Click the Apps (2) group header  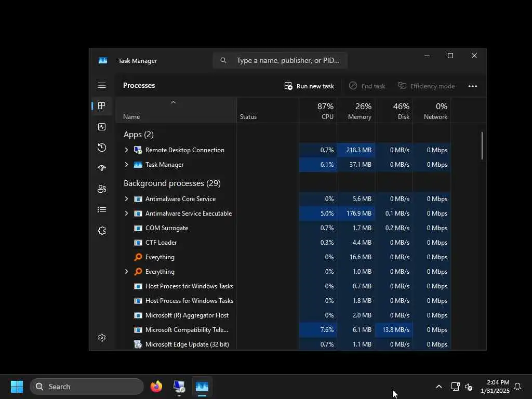coord(138,135)
